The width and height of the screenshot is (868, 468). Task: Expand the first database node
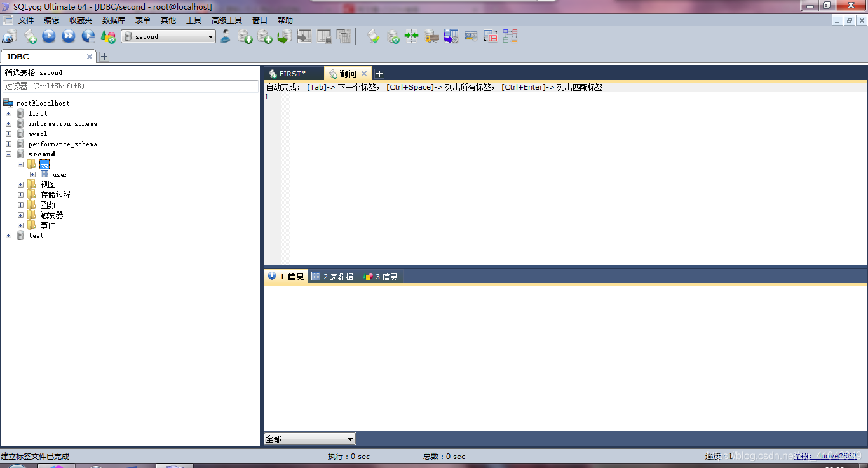8,113
